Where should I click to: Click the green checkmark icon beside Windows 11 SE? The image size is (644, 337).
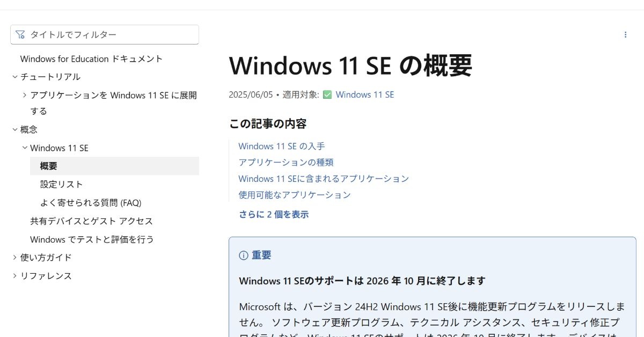327,95
